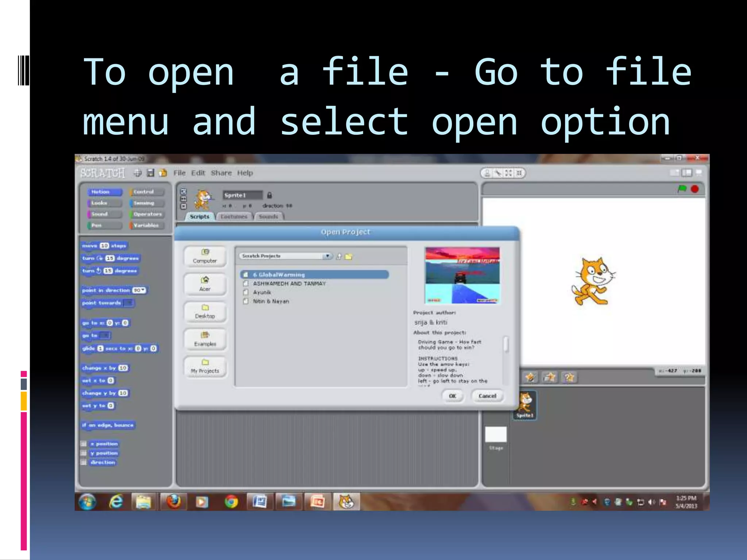Click the project preview thumbnail
747x560 pixels.
coord(462,275)
